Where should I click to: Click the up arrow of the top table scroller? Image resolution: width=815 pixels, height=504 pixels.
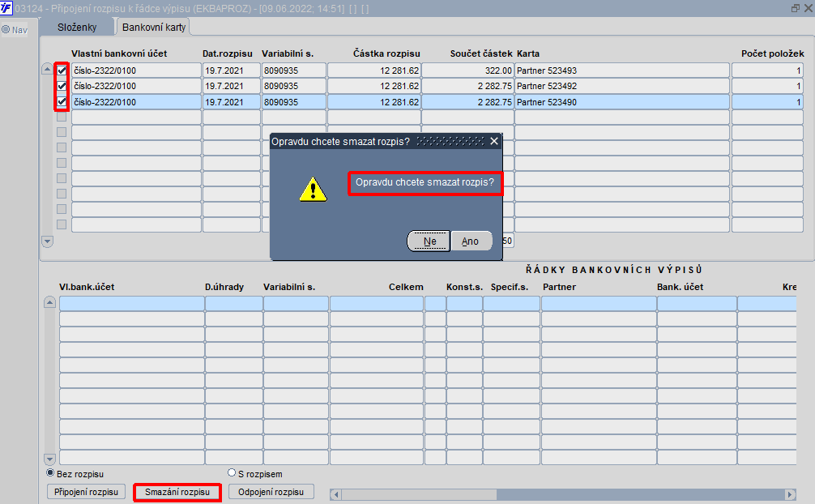pos(47,69)
